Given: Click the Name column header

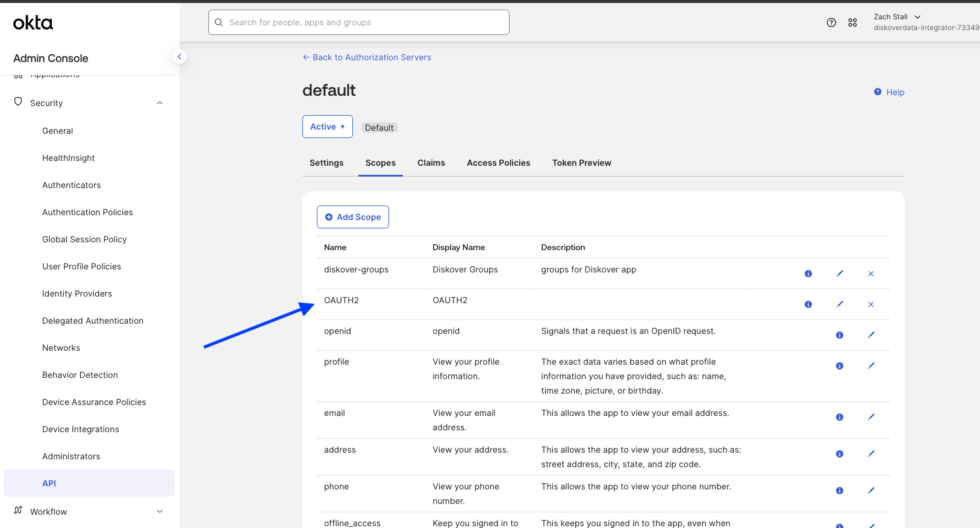Looking at the screenshot, I should 336,247.
